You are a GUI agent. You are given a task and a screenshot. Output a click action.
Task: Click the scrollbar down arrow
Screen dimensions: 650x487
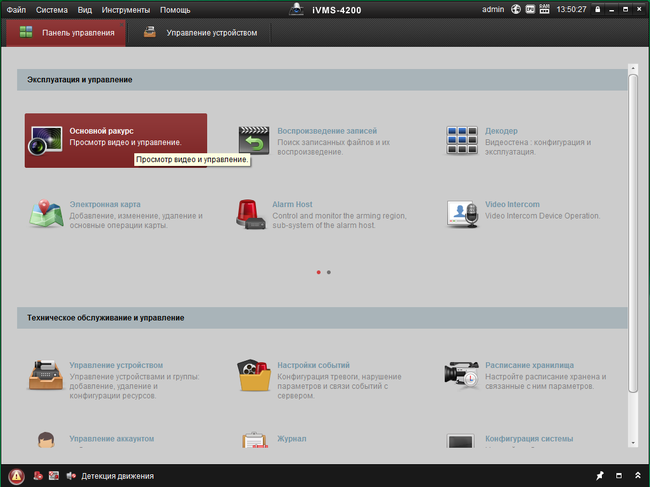[x=633, y=443]
